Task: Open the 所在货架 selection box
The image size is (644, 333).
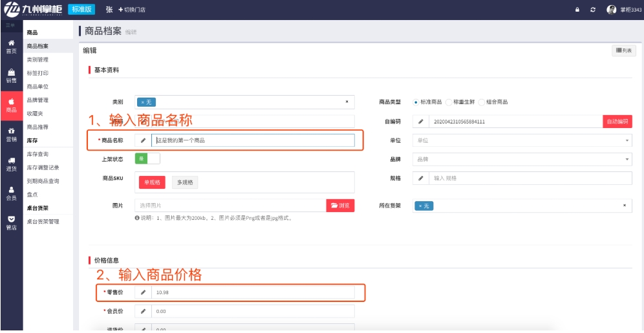Action: (x=522, y=206)
